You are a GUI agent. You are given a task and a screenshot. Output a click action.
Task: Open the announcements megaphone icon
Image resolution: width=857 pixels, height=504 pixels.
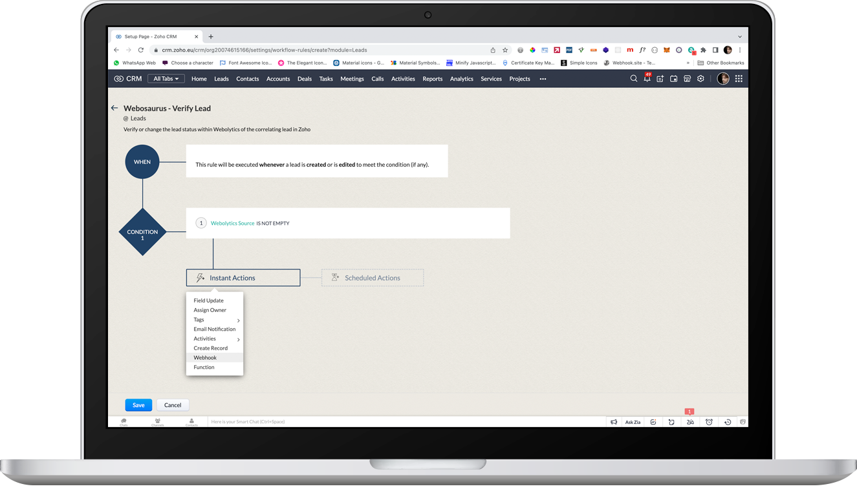[x=614, y=421]
